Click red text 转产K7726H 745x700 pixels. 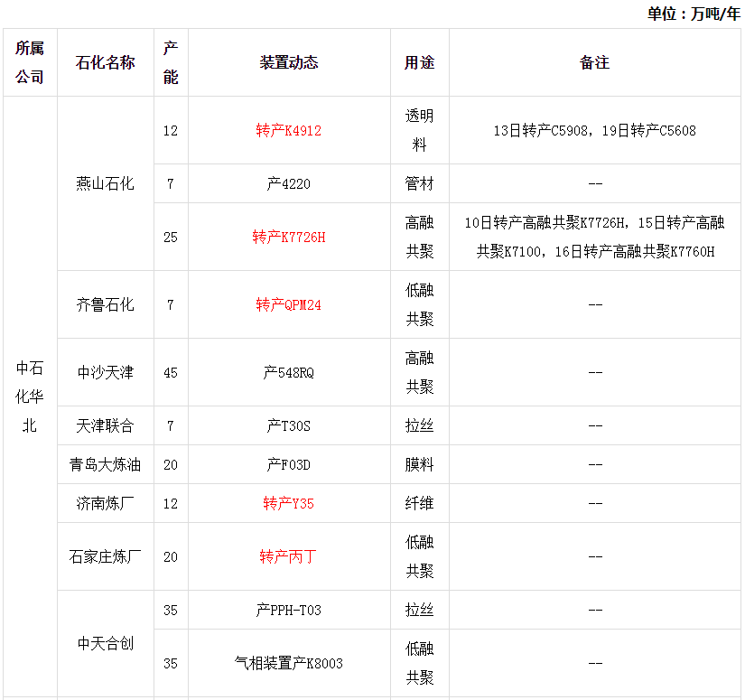[x=289, y=237]
